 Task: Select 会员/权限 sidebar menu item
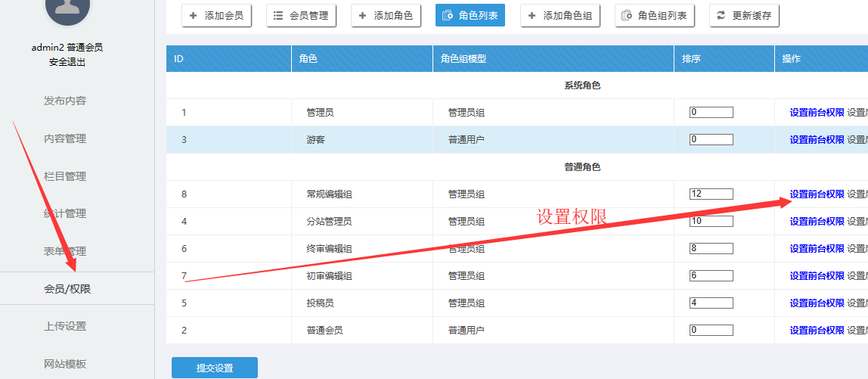coord(67,289)
